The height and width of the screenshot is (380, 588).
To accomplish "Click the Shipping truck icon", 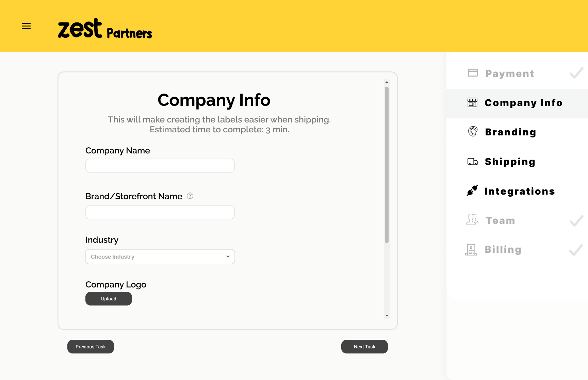I will (473, 162).
